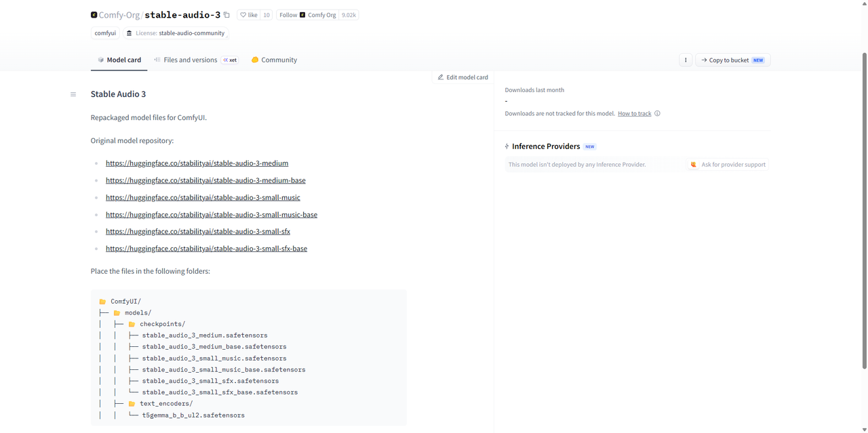Click stable_audio_3_medium.safetensors text
This screenshot has height=433, width=868.
click(205, 335)
